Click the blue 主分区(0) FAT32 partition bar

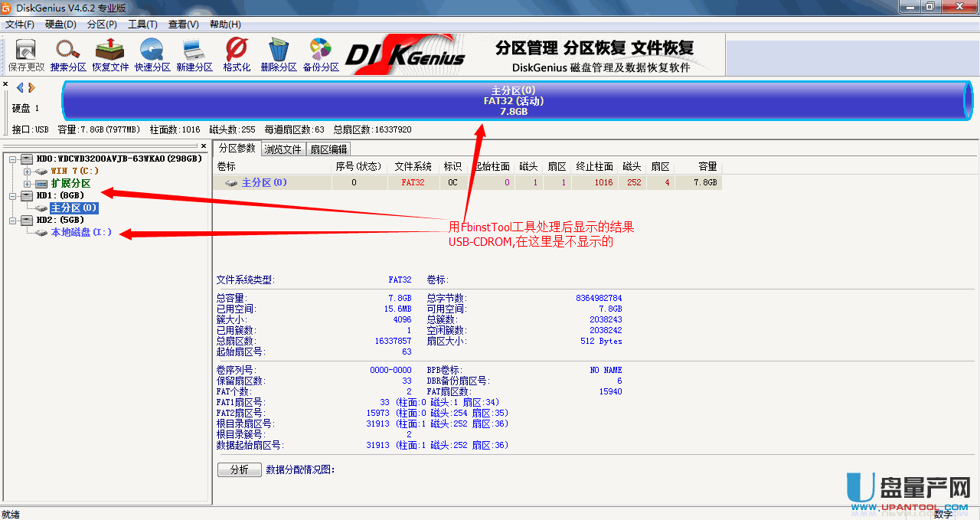[512, 101]
